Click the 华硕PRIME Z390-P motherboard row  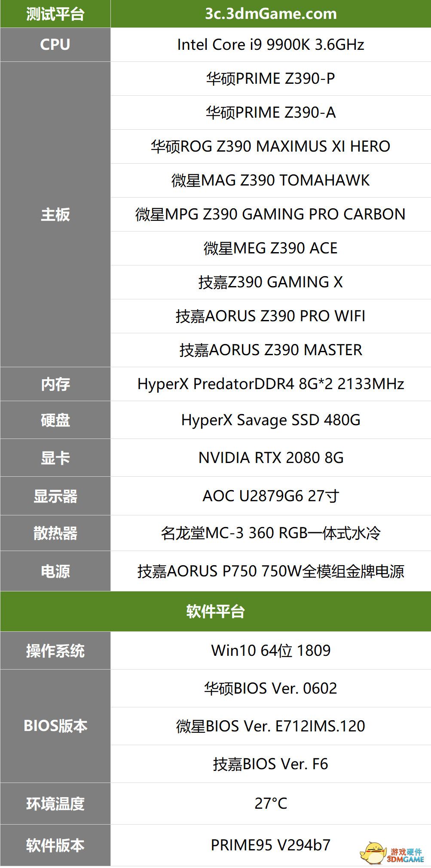click(271, 79)
